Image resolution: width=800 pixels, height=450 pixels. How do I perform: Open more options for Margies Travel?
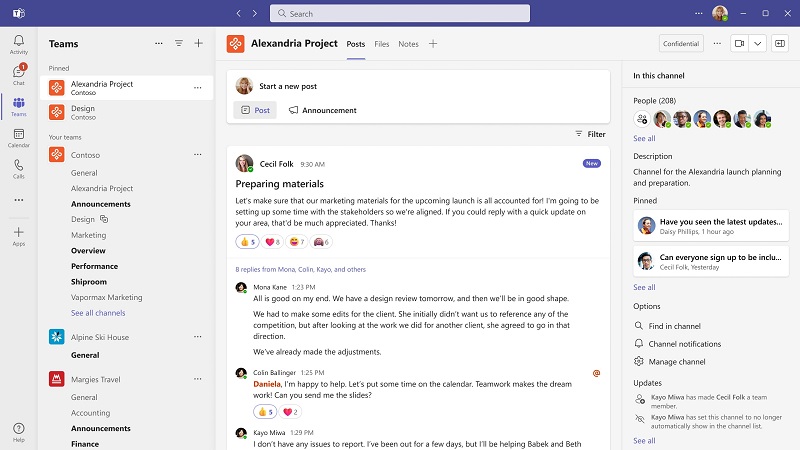[x=197, y=379]
